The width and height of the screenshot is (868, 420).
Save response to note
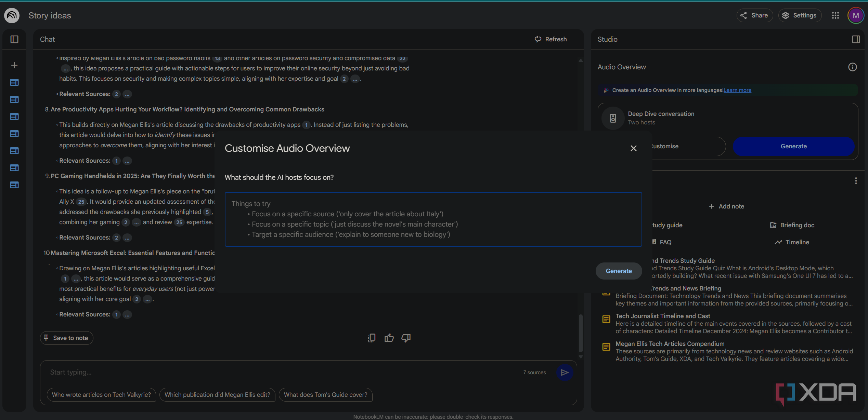click(x=66, y=338)
